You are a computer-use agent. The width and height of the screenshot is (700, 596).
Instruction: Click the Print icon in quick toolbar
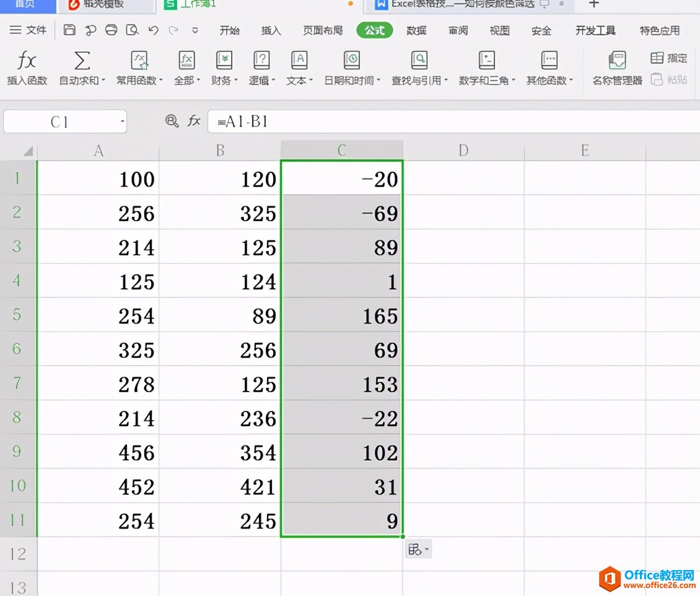tap(112, 30)
